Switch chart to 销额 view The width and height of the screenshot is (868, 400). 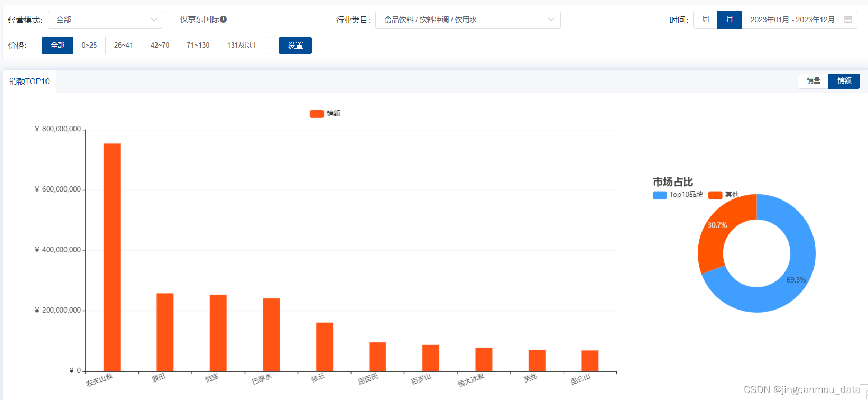[x=844, y=81]
